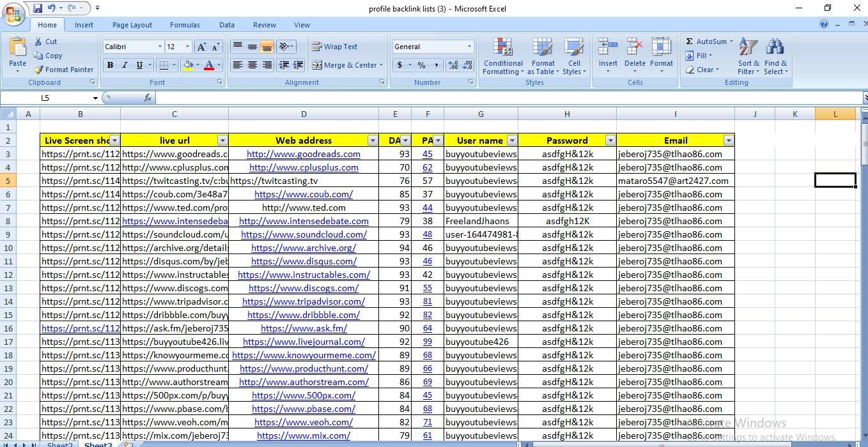This screenshot has height=447, width=868.
Task: Toggle bold formatting
Action: point(109,64)
